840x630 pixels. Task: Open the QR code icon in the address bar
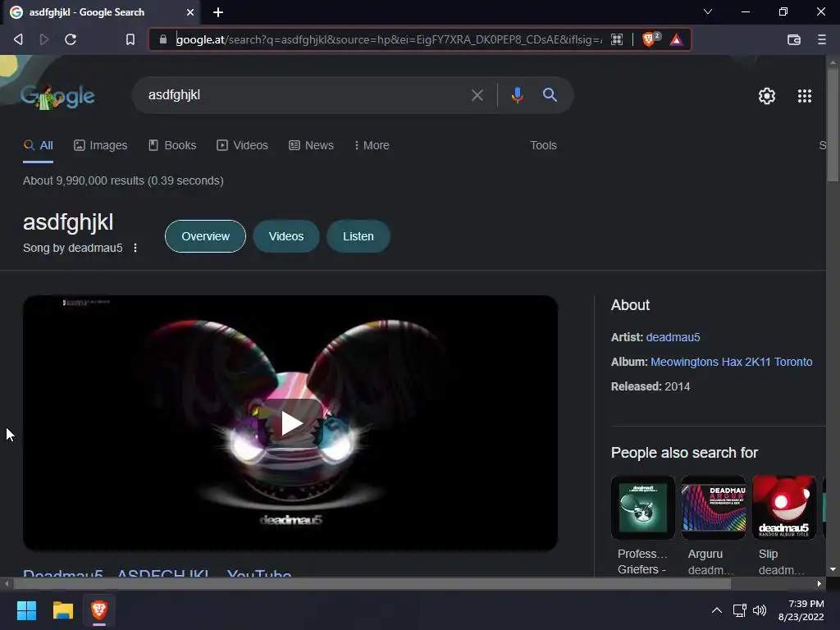(617, 39)
